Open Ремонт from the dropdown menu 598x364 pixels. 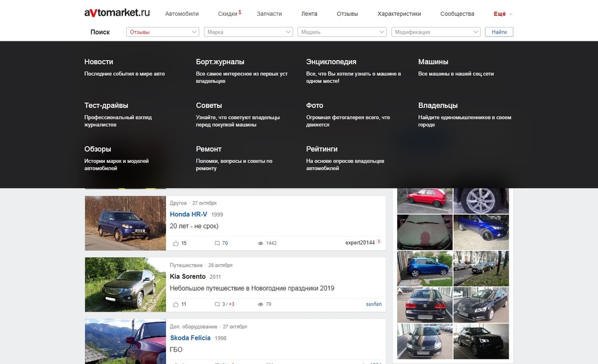(x=208, y=149)
